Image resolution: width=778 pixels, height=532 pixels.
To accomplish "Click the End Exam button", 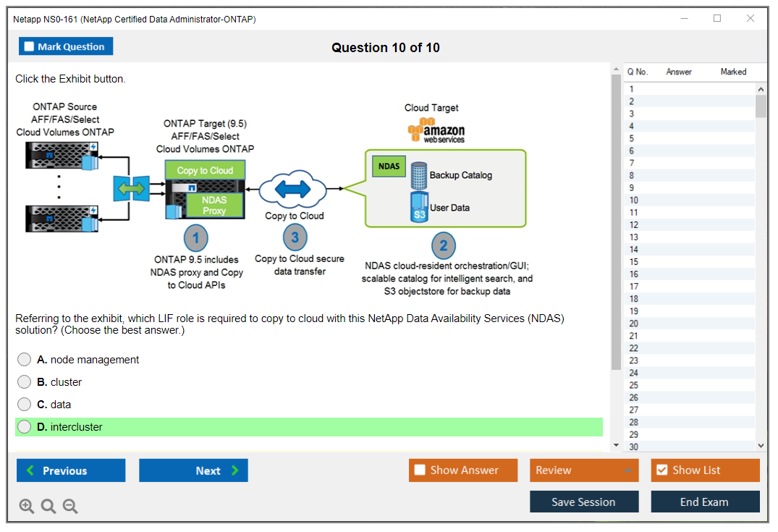I will coord(704,502).
